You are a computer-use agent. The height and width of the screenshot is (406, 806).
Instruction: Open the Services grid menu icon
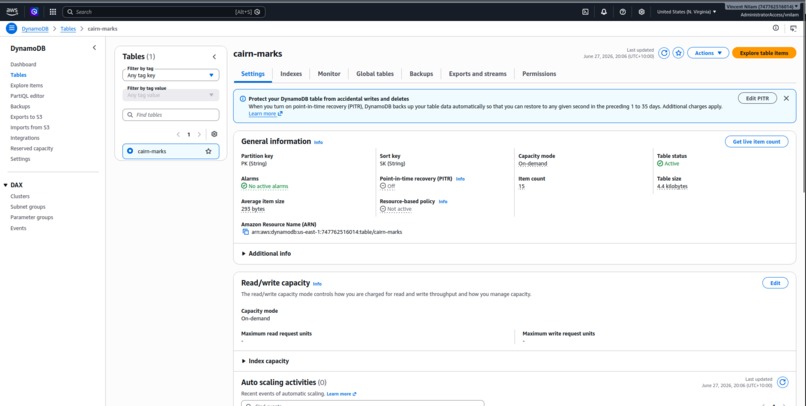pyautogui.click(x=52, y=12)
